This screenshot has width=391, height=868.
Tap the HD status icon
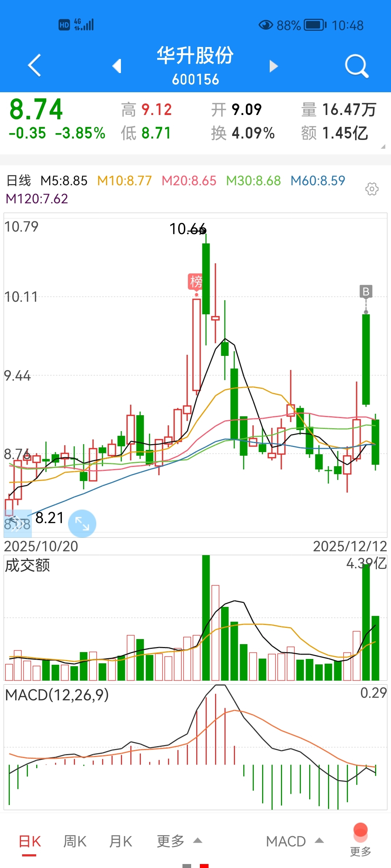pyautogui.click(x=64, y=25)
